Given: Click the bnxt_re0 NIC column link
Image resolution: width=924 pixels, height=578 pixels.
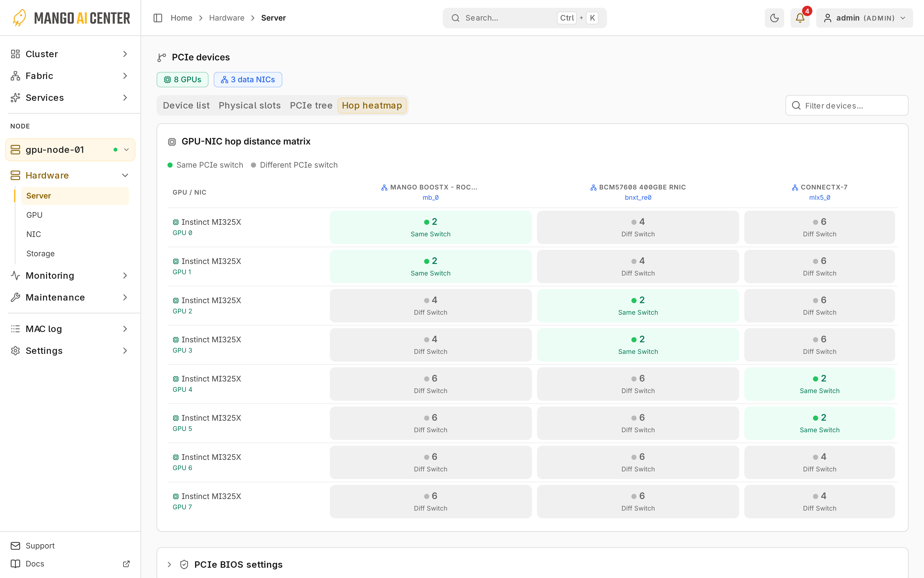Looking at the screenshot, I should pyautogui.click(x=638, y=198).
